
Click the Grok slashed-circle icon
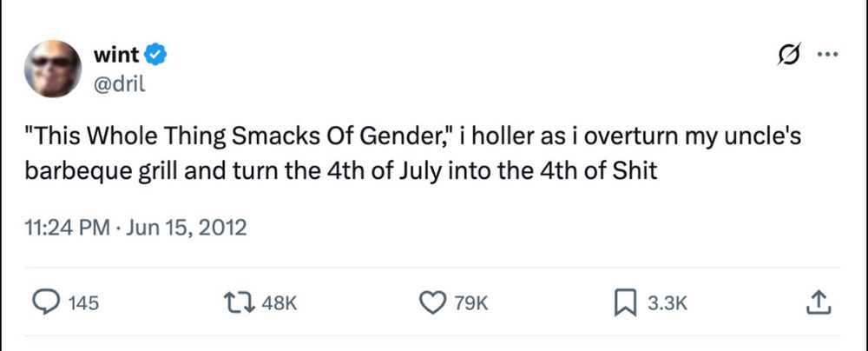(x=790, y=56)
